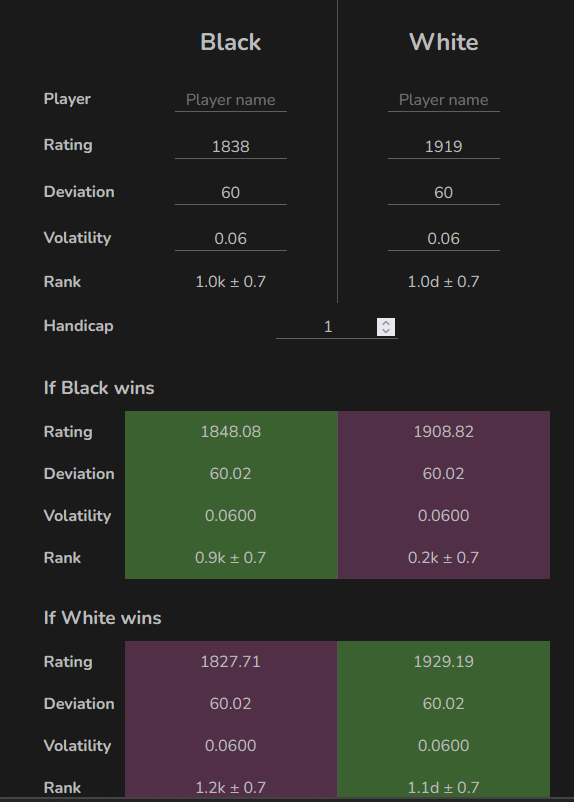Select Black's rating field showing 1838
Viewport: 574px width, 802px height.
point(231,146)
